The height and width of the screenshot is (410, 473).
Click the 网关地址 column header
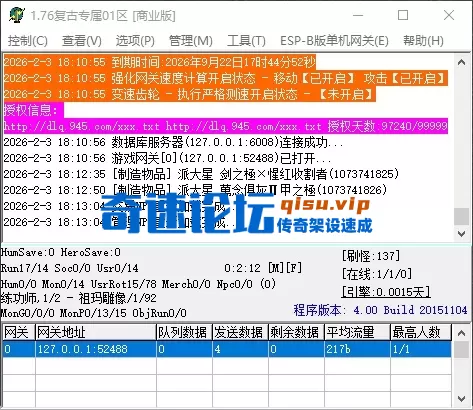pyautogui.click(x=96, y=332)
